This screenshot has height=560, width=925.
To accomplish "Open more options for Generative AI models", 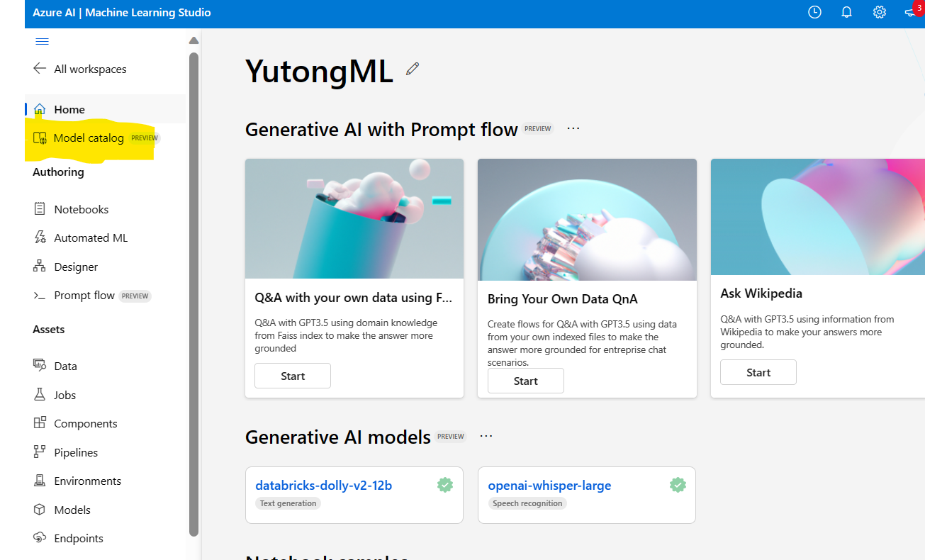I will point(486,436).
